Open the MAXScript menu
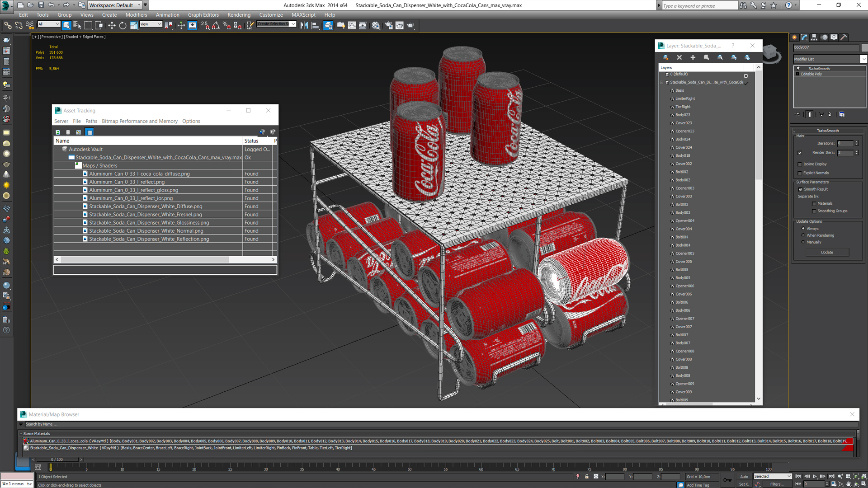Viewport: 868px width, 488px height. click(x=303, y=15)
